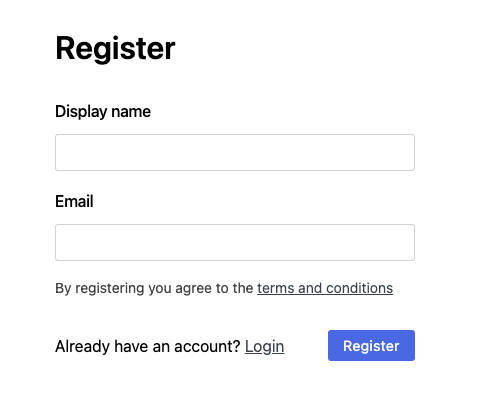
Task: Submit with the blue Register button
Action: (371, 346)
